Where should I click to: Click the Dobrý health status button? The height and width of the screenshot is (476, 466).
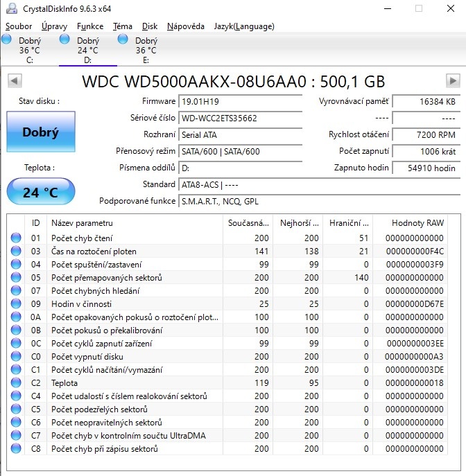click(x=41, y=132)
